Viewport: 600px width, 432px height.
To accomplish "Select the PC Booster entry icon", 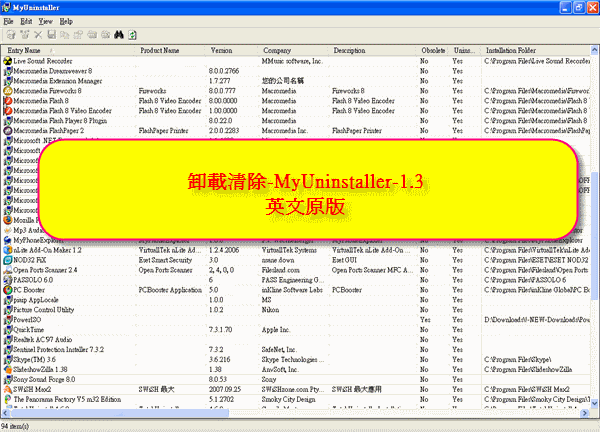I will tap(8, 289).
